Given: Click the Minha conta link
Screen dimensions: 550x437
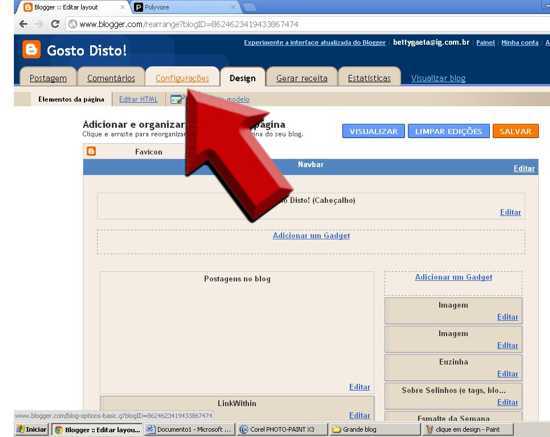Looking at the screenshot, I should pos(519,42).
